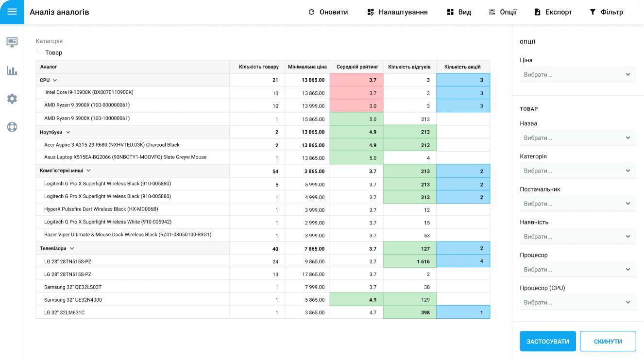The image size is (644, 362).
Task: Open the Наявність dropdown
Action: coord(577,237)
